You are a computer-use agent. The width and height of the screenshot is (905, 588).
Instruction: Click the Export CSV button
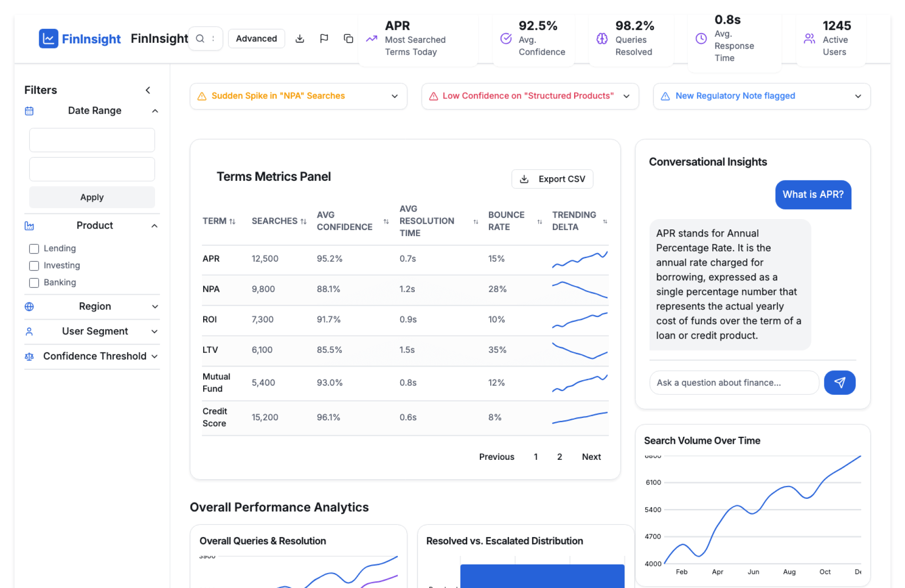coord(552,179)
